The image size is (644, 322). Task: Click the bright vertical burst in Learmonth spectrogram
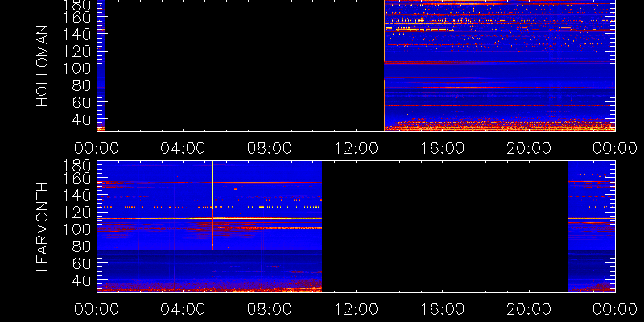click(x=213, y=205)
